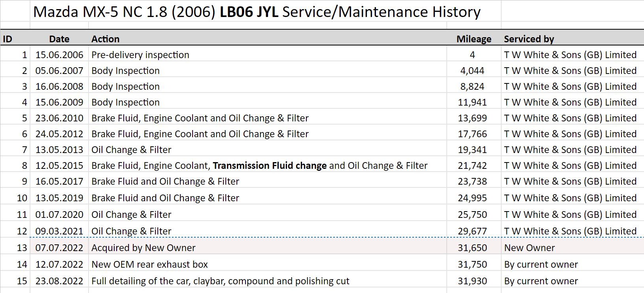Screen dimensions: 644x293
Task: Select the 'Pre-delivery inspection' cell
Action: pos(268,55)
